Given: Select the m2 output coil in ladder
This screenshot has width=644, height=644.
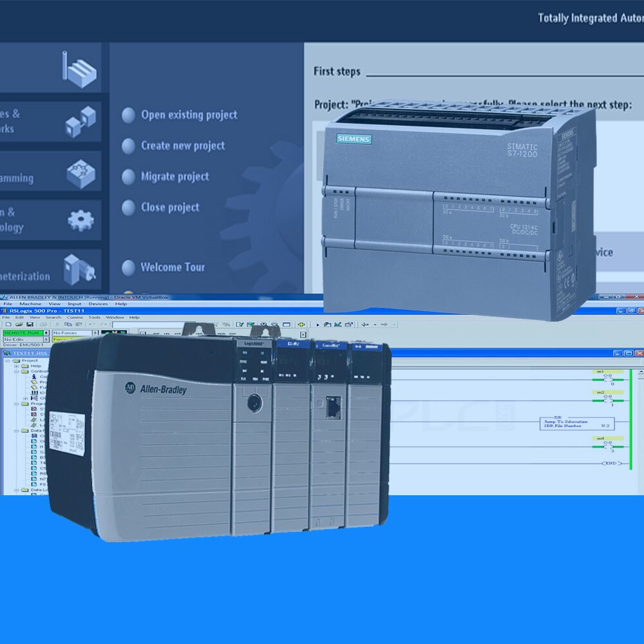Looking at the screenshot, I should [608, 400].
